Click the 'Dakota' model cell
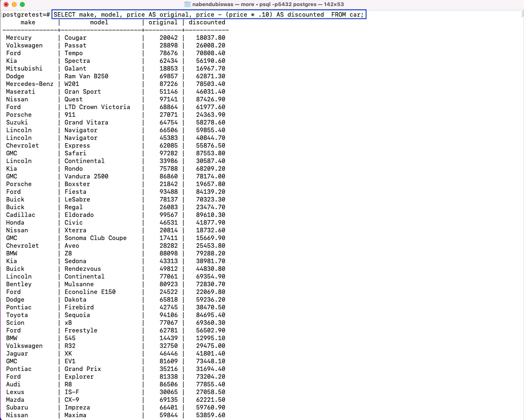The width and height of the screenshot is (524, 420). point(75,300)
